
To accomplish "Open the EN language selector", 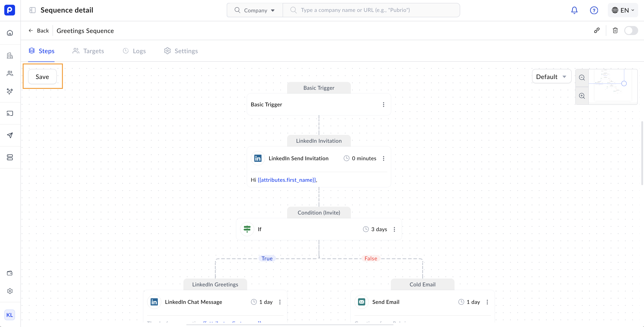I will 623,10.
